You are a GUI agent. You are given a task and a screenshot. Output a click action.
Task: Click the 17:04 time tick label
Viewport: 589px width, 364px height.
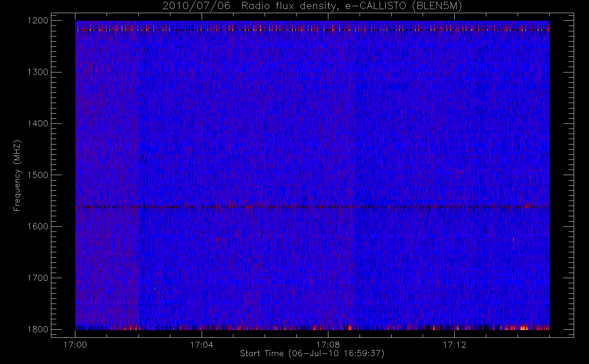[202, 345]
